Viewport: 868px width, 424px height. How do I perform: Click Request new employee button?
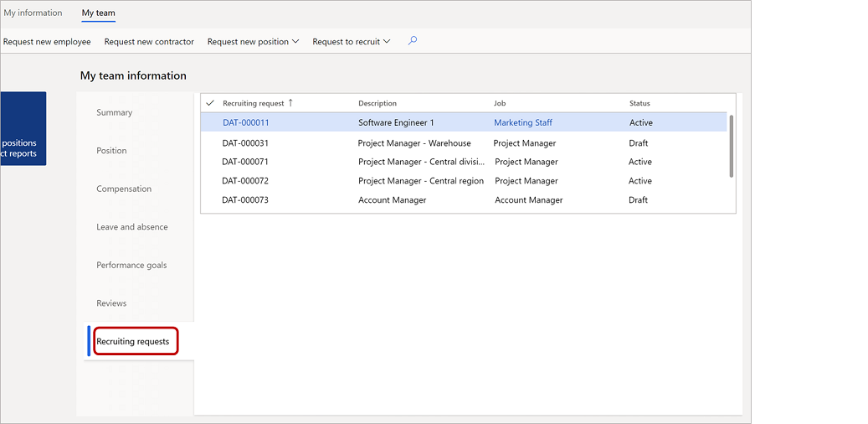(47, 42)
